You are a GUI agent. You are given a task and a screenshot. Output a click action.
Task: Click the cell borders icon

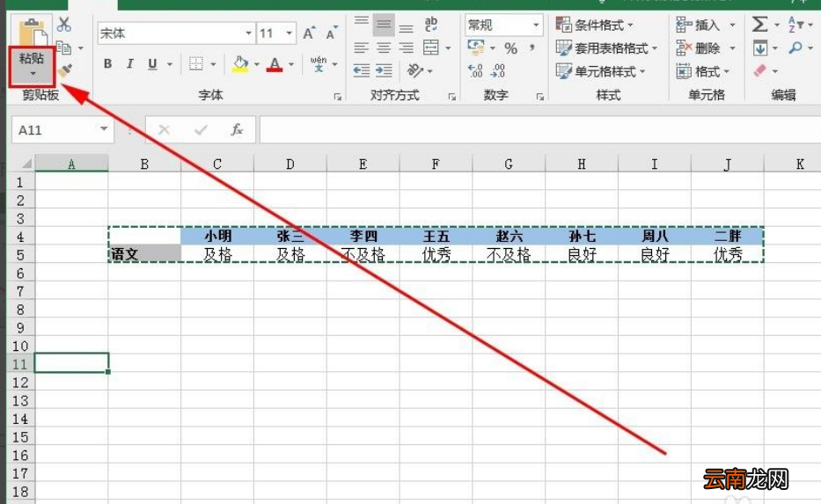coord(196,64)
